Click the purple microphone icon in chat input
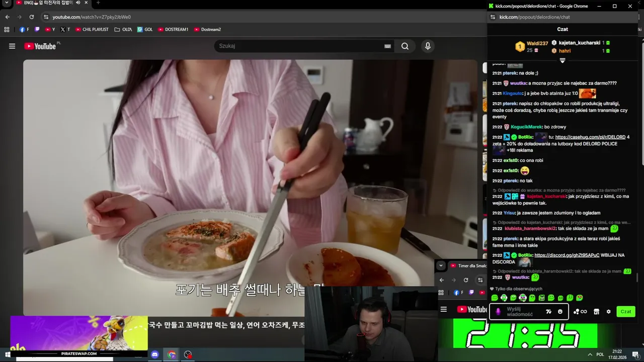Viewport: 644px width, 362px height. [498, 312]
